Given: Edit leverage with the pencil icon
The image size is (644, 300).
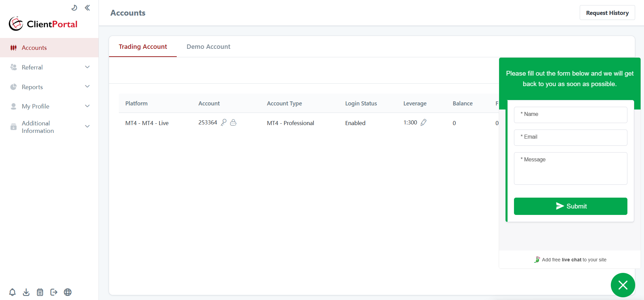Looking at the screenshot, I should tap(424, 122).
